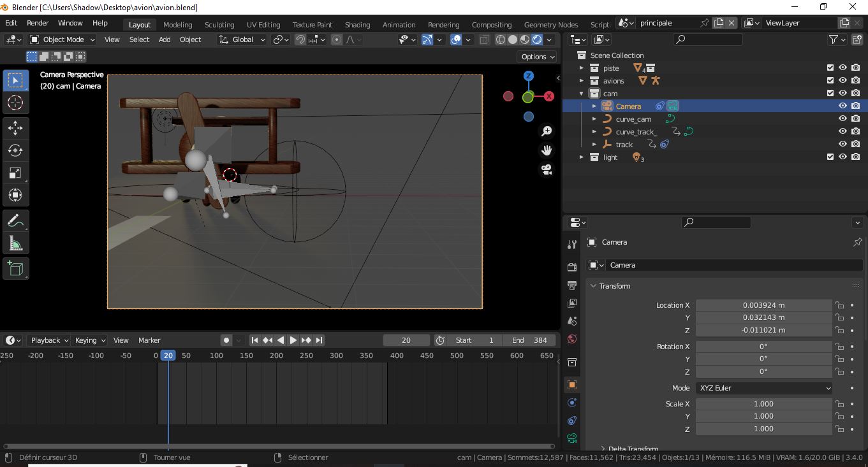
Task: Open the XYZ Euler rotation mode dropdown
Action: click(763, 388)
